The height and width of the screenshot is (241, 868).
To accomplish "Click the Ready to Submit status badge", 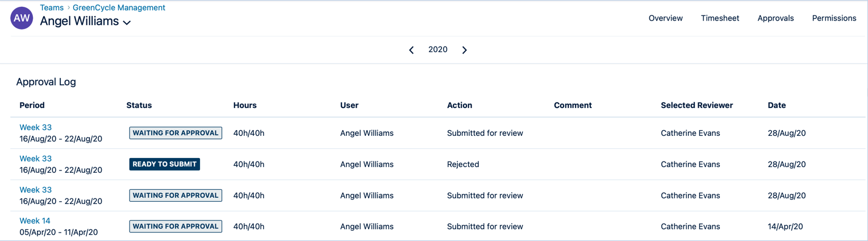I will pos(164,164).
